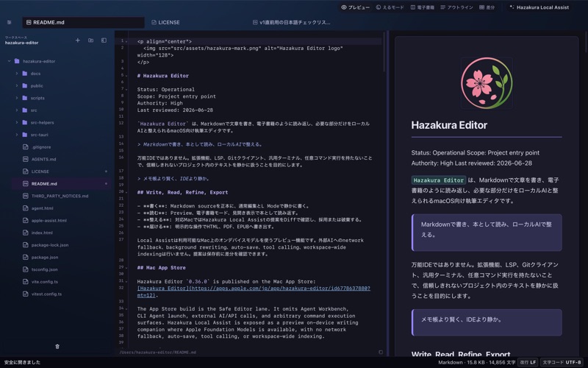Toggle えるモード (L Mode)
Image resolution: width=588 pixels, height=368 pixels.
tap(390, 7)
